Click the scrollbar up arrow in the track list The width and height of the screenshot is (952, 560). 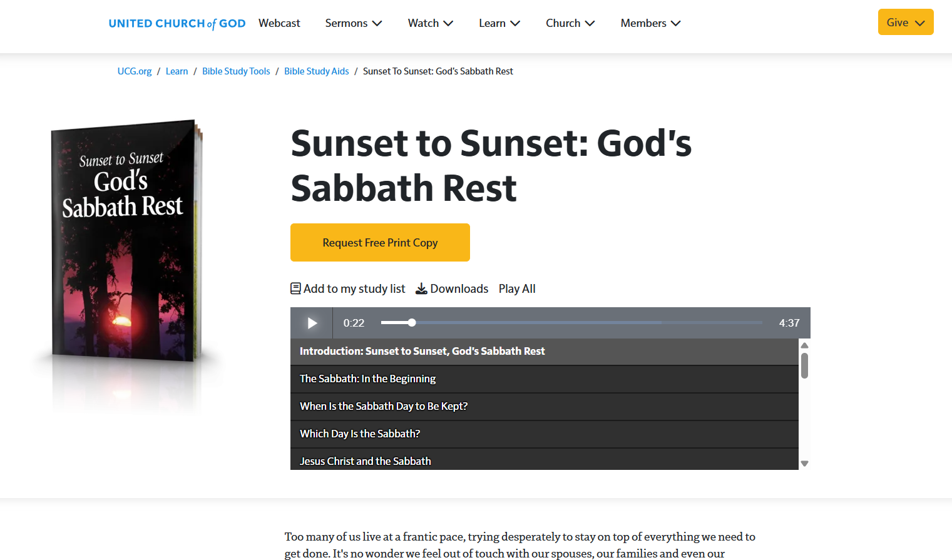click(804, 345)
